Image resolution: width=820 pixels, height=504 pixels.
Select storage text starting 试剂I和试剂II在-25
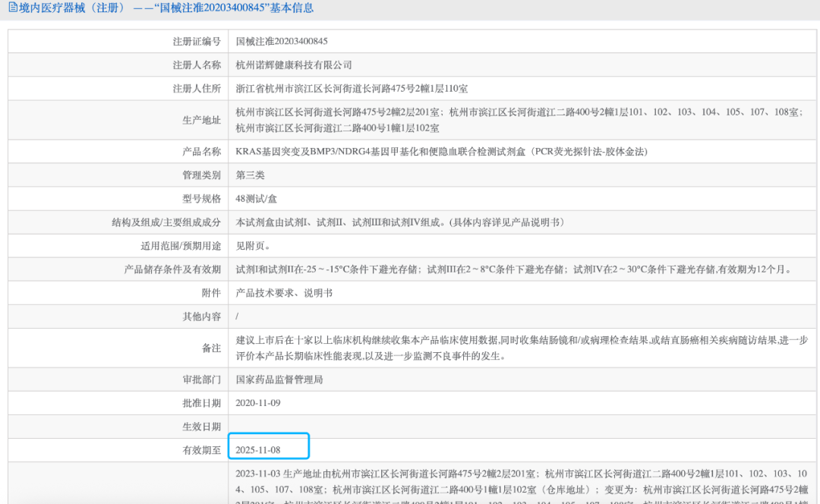click(515, 269)
